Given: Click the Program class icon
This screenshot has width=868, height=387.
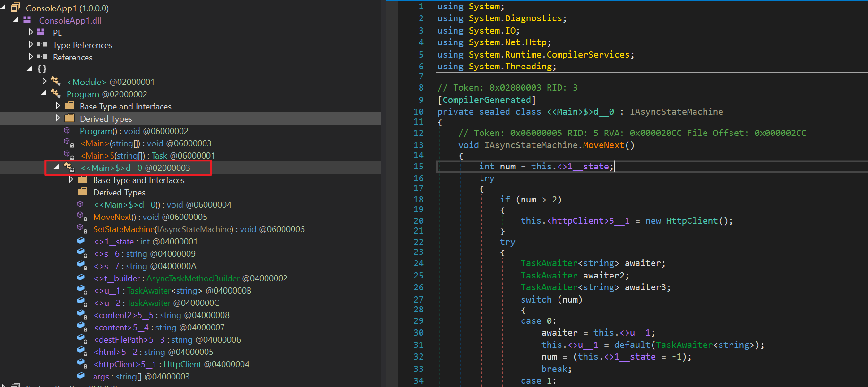Looking at the screenshot, I should 56,93.
